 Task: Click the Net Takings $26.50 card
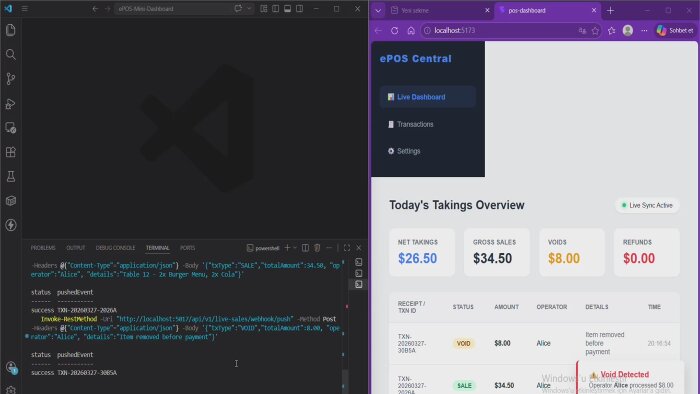coord(422,252)
